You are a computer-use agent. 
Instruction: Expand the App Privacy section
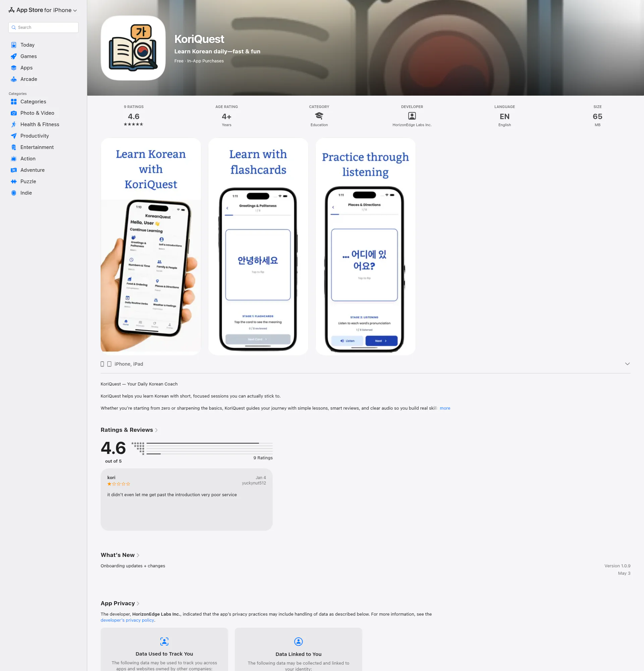click(120, 603)
